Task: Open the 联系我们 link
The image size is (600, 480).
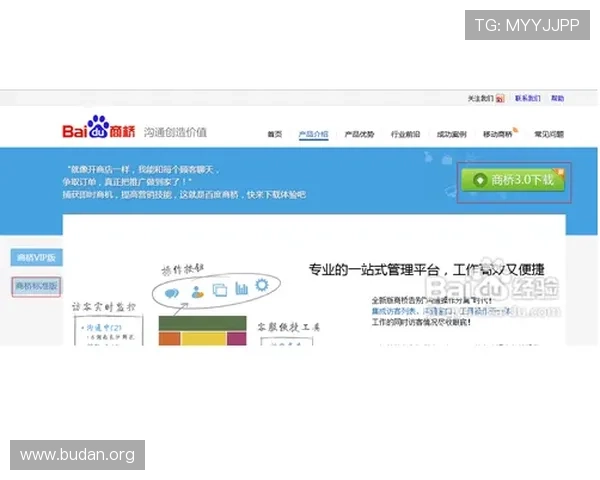Action: [x=527, y=98]
